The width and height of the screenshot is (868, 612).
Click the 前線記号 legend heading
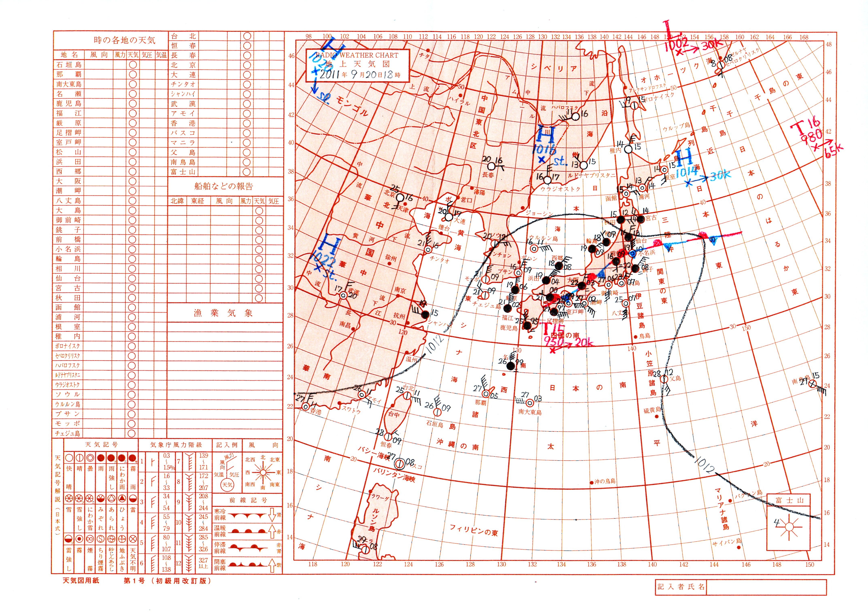[248, 500]
